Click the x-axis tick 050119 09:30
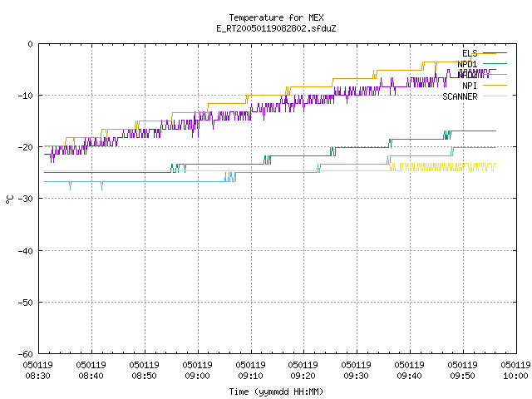The height and width of the screenshot is (399, 532). point(356,371)
